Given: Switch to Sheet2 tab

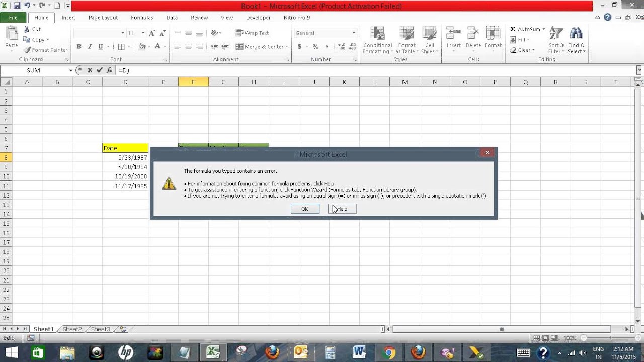Looking at the screenshot, I should click(72, 329).
